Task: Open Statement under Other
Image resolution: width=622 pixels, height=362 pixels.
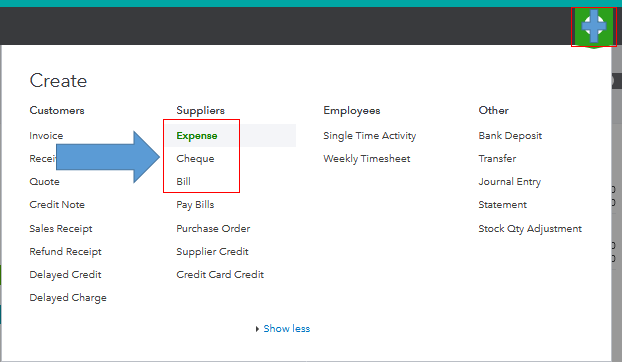Action: coord(502,205)
